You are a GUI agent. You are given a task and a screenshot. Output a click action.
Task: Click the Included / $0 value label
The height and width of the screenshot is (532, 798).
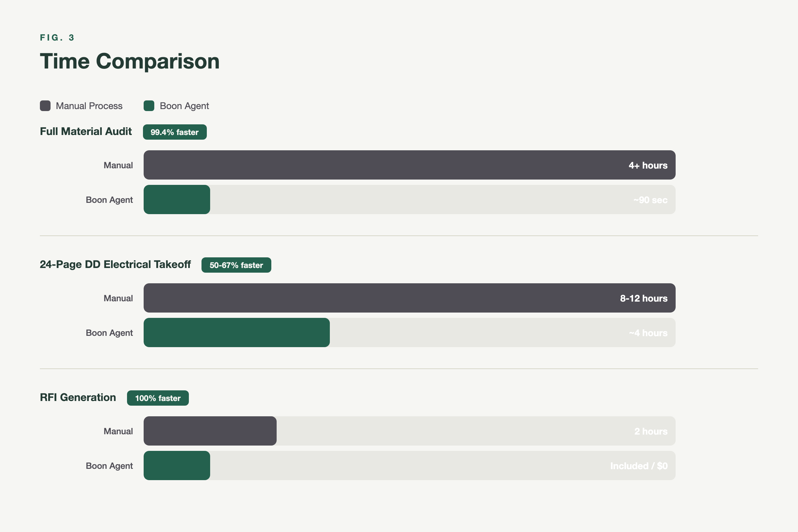(x=638, y=466)
